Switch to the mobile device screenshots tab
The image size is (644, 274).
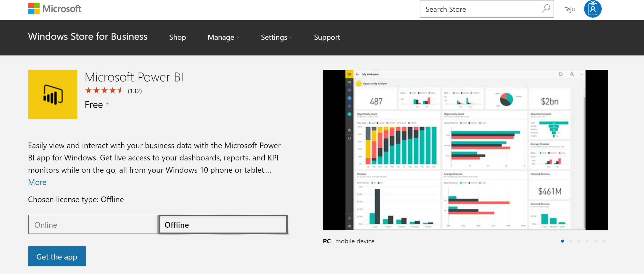[355, 241]
